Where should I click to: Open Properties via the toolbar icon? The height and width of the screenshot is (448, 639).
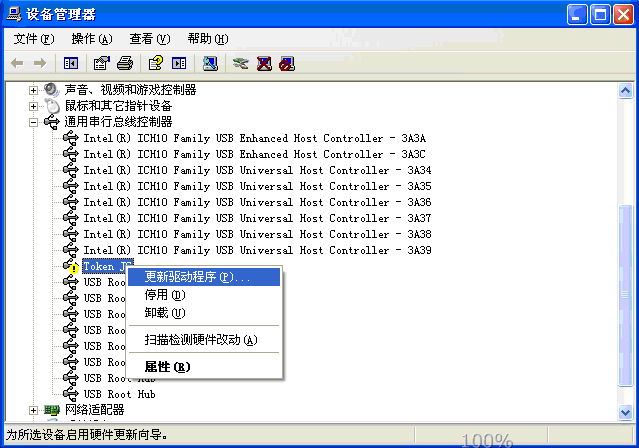[101, 63]
